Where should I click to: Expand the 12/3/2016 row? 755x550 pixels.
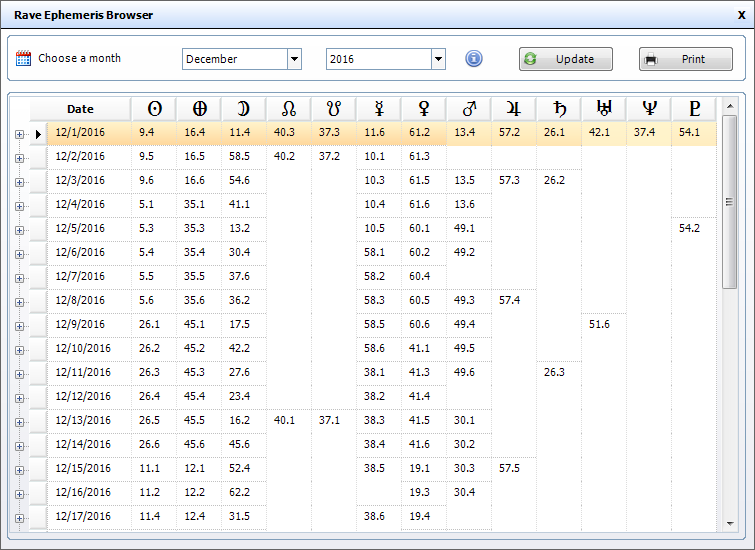pos(19,183)
